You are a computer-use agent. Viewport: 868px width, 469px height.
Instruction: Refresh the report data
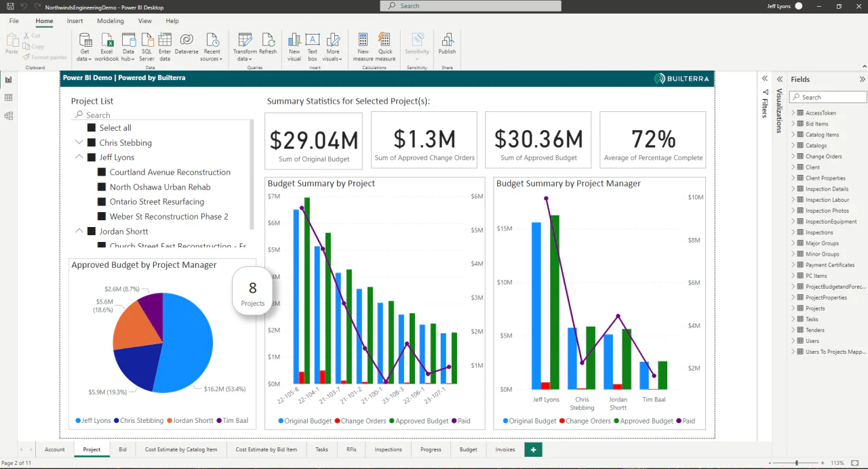tap(268, 43)
